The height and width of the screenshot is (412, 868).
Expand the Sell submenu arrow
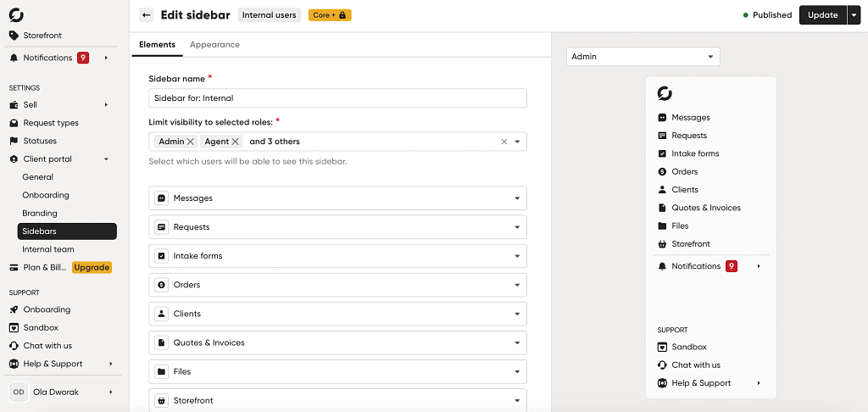[x=106, y=104]
